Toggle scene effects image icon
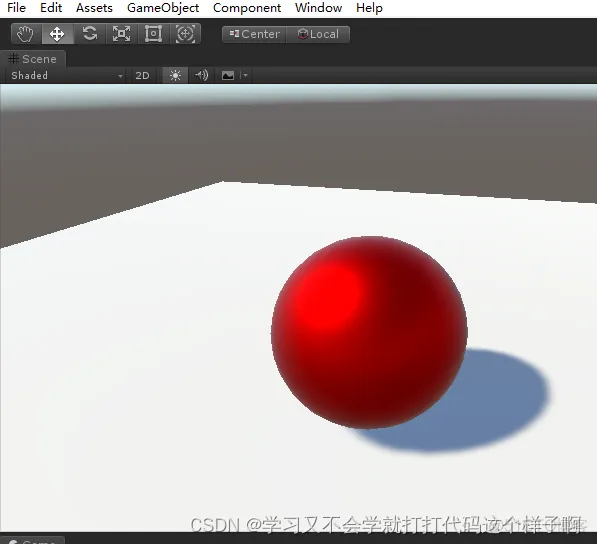 click(x=228, y=75)
